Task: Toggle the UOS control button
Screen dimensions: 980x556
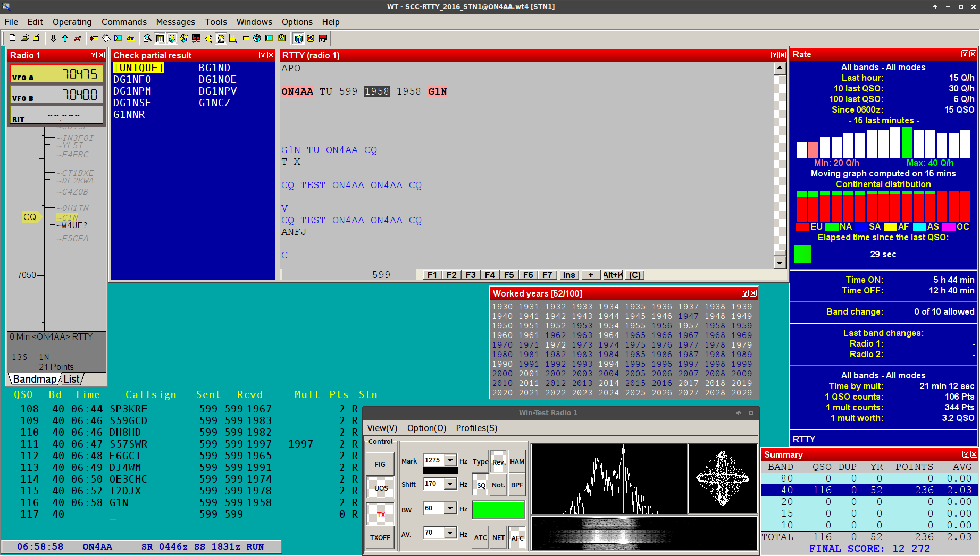Action: (x=380, y=488)
